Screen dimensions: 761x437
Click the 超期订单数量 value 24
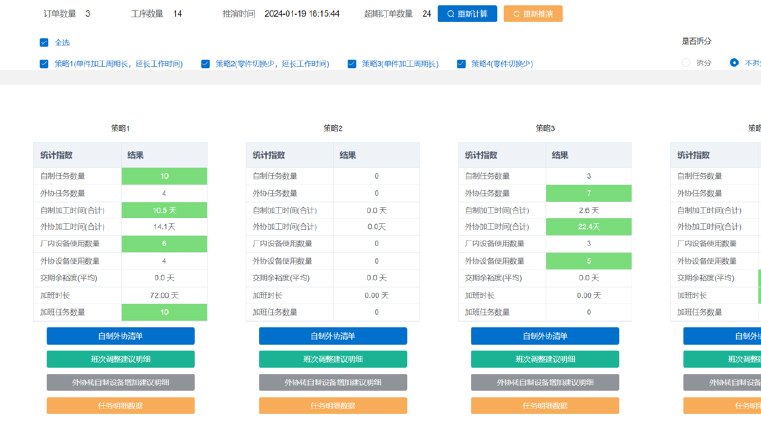coord(427,14)
